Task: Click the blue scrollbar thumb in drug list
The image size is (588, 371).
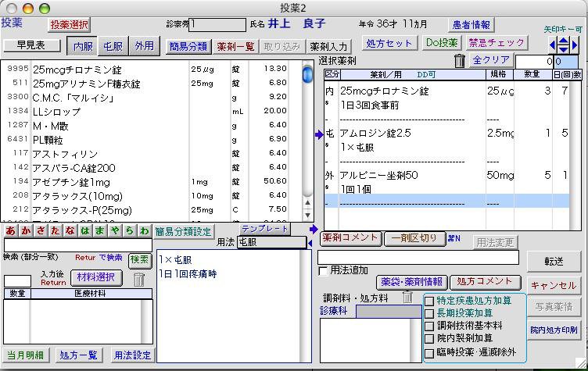Action: 307,73
